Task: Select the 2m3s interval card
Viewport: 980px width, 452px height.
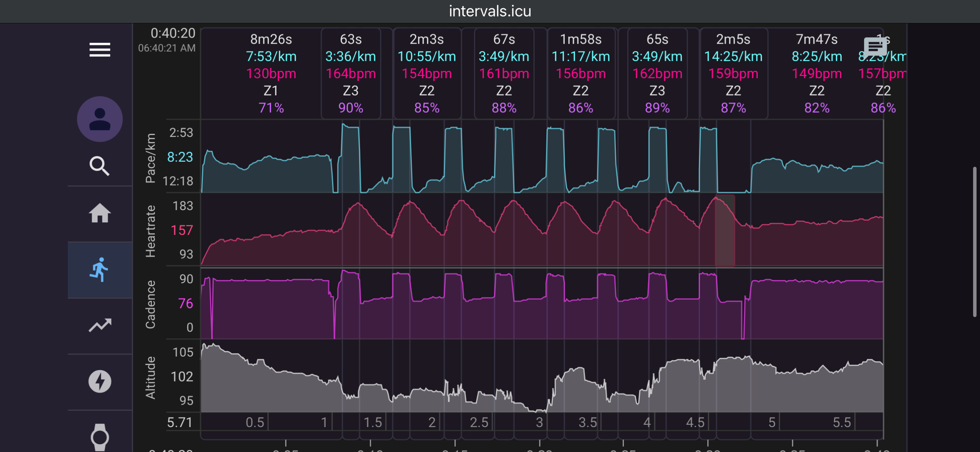Action: coord(427,73)
